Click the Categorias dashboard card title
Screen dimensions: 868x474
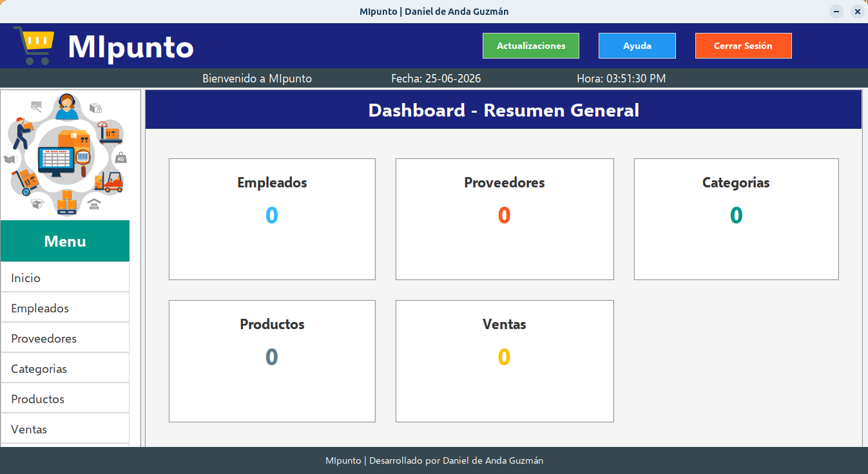(736, 182)
